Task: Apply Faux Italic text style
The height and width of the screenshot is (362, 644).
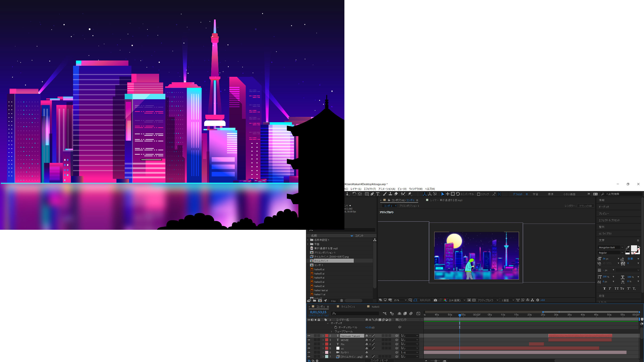Action: pyautogui.click(x=610, y=288)
